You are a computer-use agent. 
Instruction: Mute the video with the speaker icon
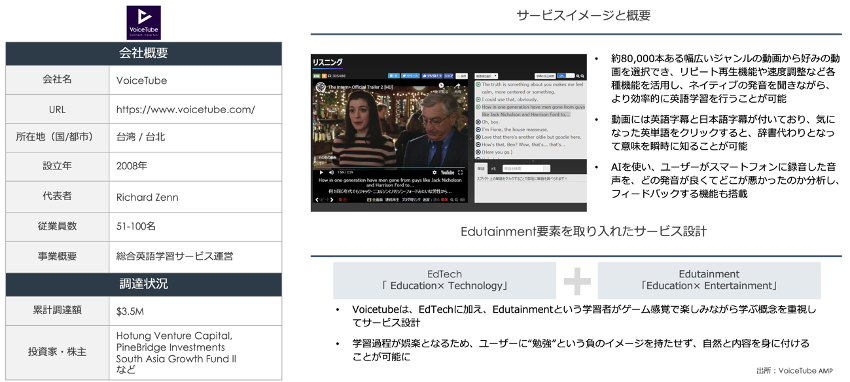pyautogui.click(x=331, y=172)
